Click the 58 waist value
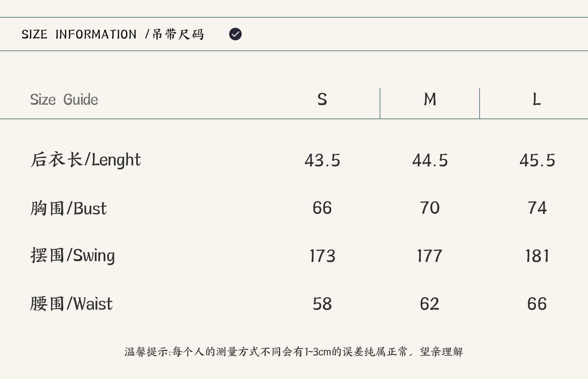This screenshot has width=588, height=379. coord(322,304)
